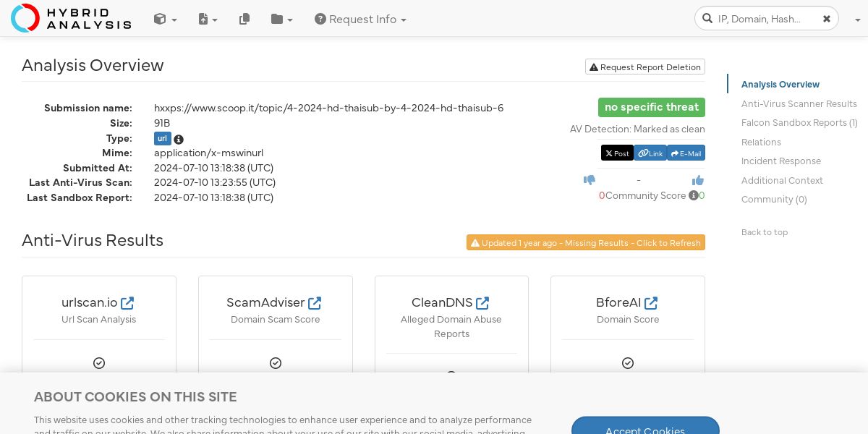Screen dimensions: 868x434
Task: Click urlscan.io clean check circle icon
Action: click(x=99, y=363)
